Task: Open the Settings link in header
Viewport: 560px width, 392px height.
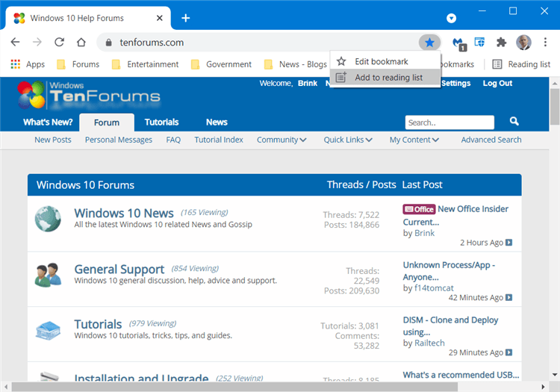Action: 455,83
